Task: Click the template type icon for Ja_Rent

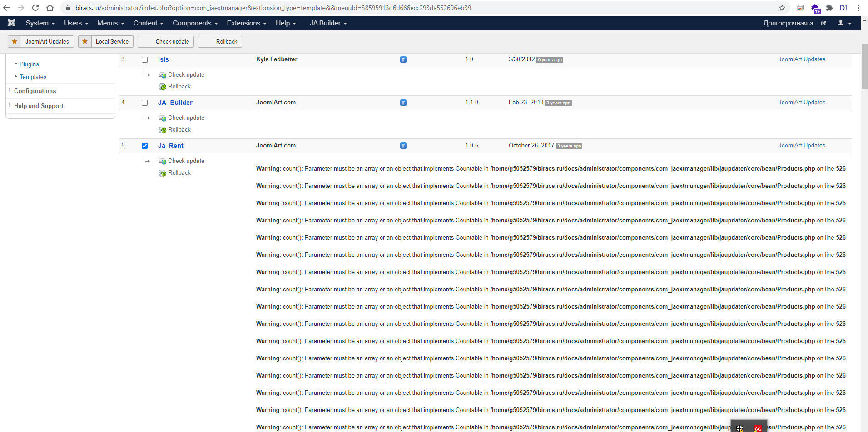Action: tap(403, 146)
